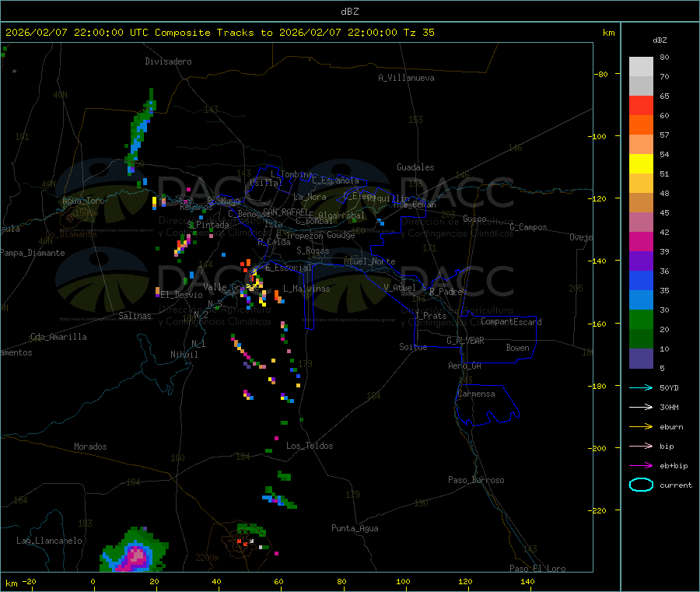Select the red 60 dBZ color swatch
The height and width of the screenshot is (592, 700).
641,105
